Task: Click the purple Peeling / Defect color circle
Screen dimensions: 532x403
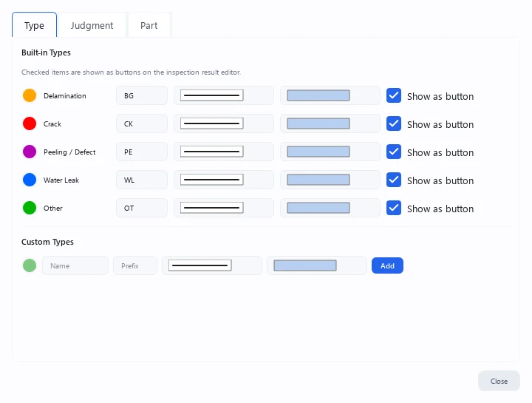Action: pos(30,152)
